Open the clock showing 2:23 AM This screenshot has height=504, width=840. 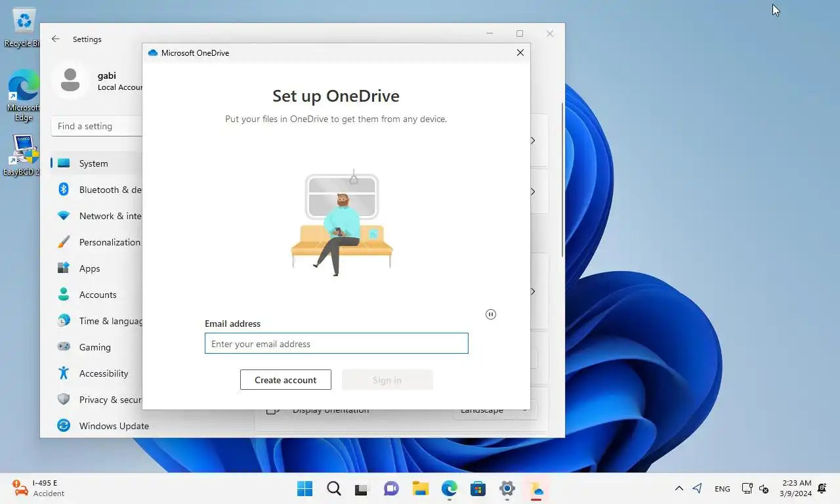(796, 488)
